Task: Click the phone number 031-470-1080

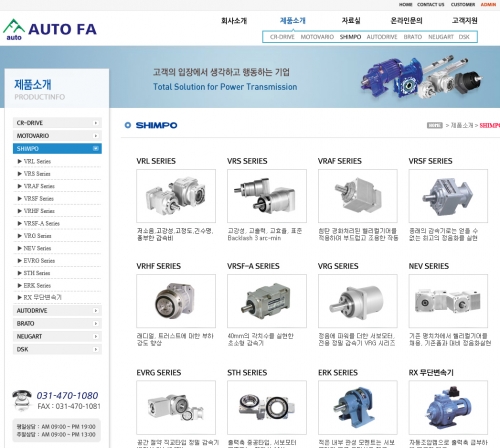Action: point(67,396)
